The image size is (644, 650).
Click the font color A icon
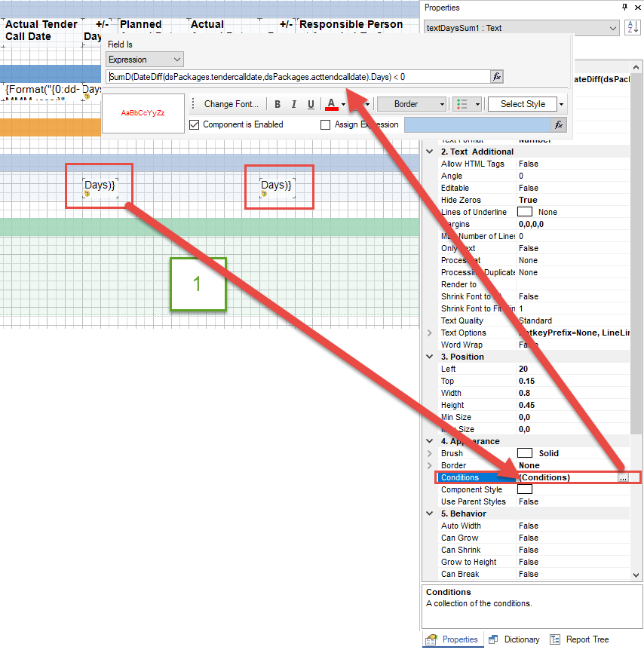tap(331, 104)
